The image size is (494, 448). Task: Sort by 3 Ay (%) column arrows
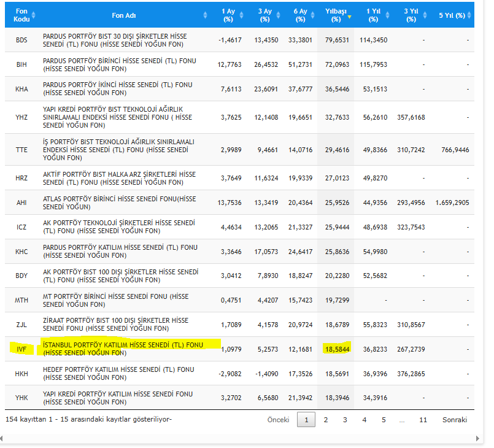coord(278,15)
